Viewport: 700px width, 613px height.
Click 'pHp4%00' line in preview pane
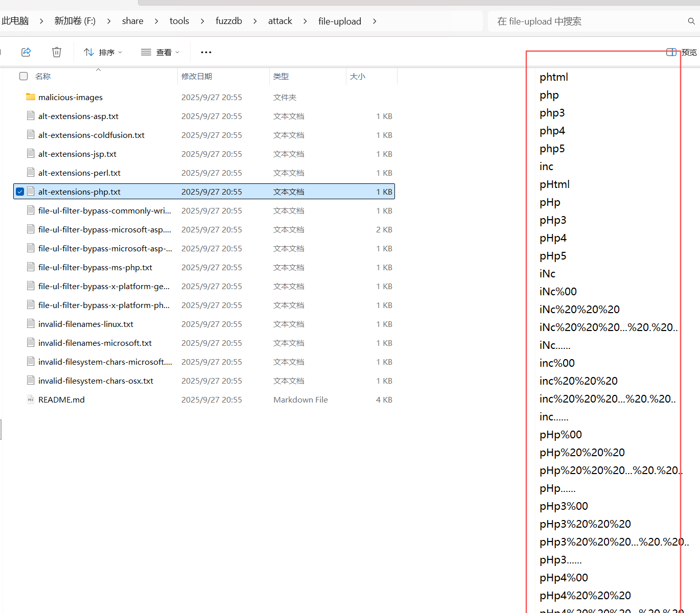(x=564, y=578)
